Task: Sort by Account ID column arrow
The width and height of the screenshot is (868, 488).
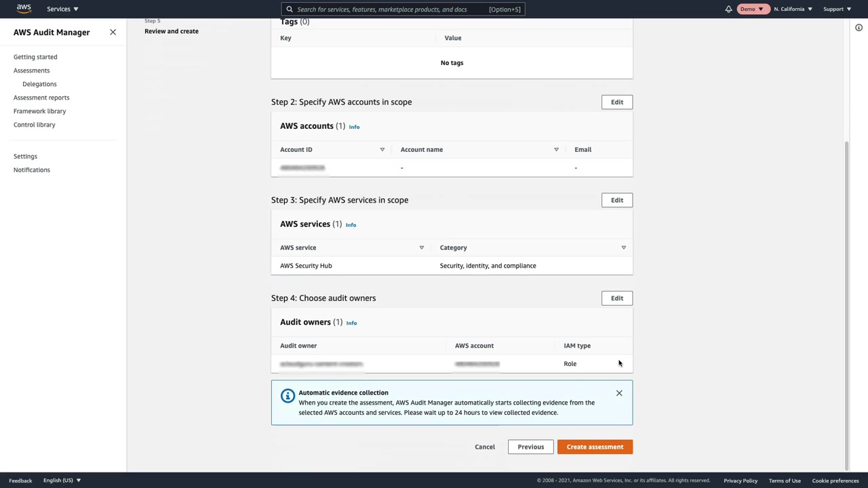Action: (x=382, y=150)
